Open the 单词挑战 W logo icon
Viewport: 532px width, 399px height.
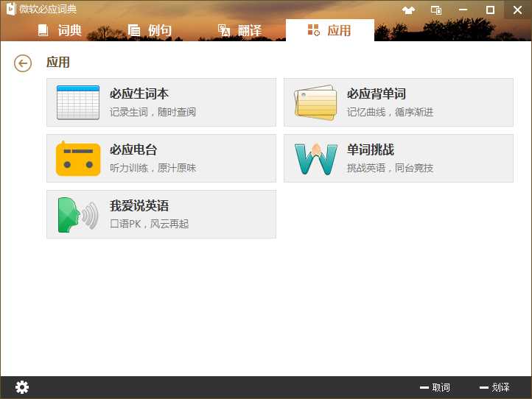[x=316, y=159]
